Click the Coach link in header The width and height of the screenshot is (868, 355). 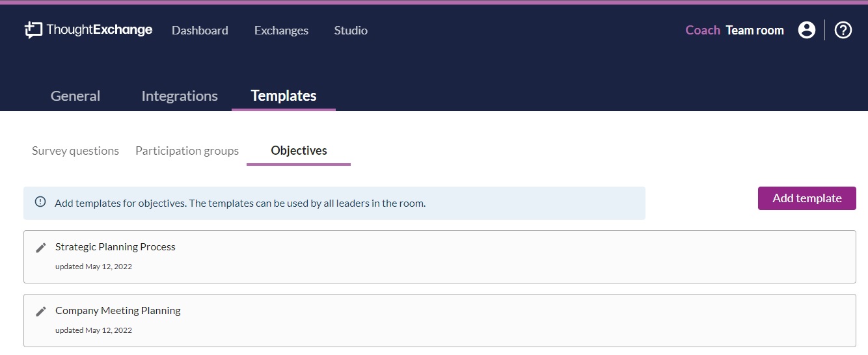point(703,30)
